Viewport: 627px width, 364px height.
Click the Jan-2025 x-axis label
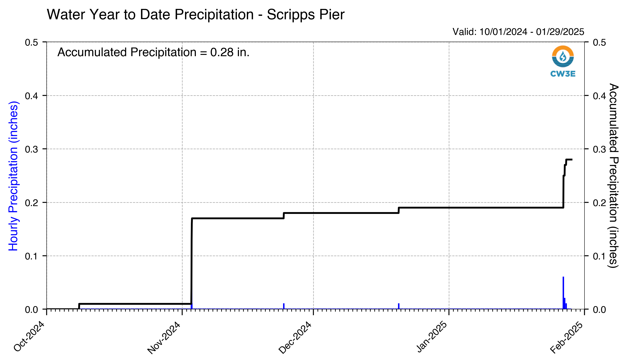click(x=431, y=337)
